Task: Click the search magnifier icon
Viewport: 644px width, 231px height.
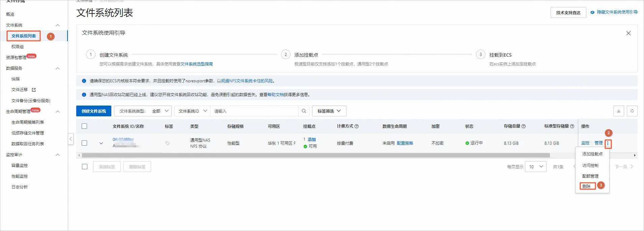Action: coord(304,111)
